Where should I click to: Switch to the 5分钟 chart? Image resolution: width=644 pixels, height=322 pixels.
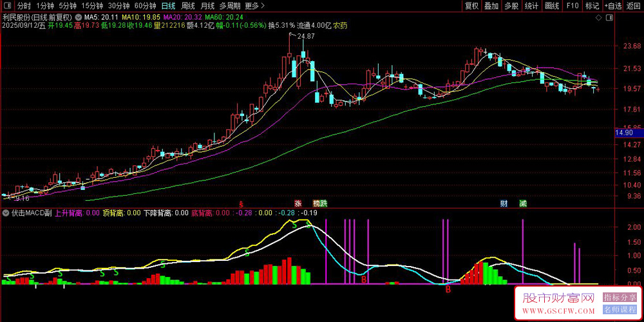click(68, 6)
